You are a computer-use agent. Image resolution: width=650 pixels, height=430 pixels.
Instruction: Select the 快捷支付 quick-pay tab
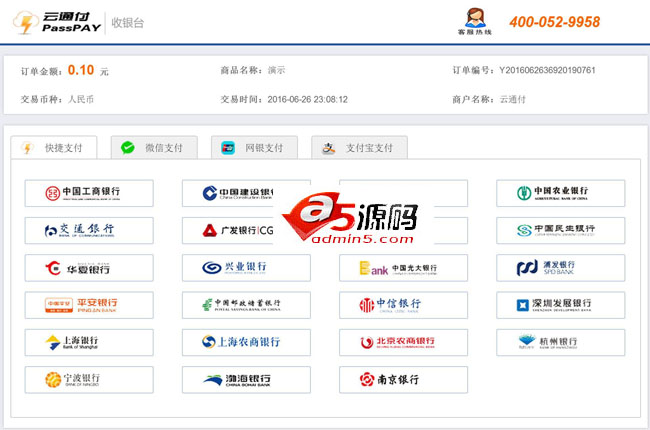coord(54,148)
